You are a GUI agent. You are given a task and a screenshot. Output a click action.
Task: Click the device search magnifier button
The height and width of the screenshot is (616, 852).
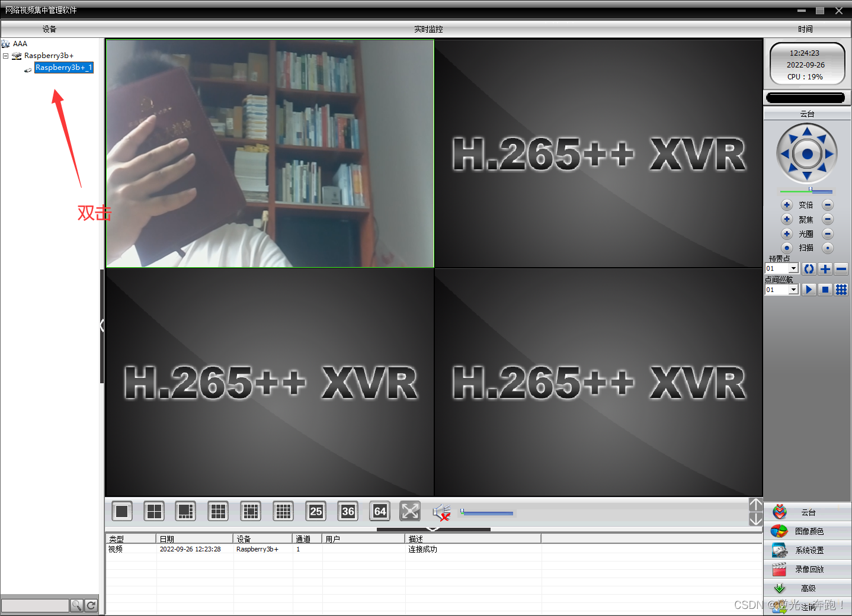pyautogui.click(x=76, y=605)
